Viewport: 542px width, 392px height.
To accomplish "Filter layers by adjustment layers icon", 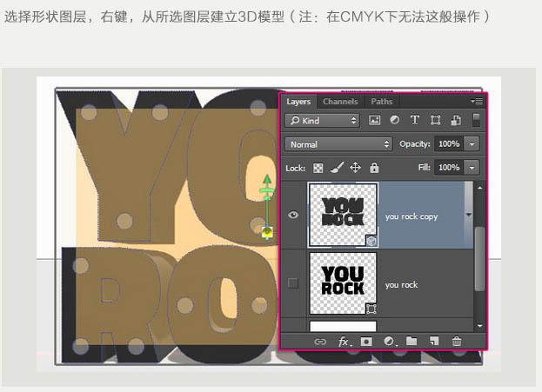I will click(394, 120).
